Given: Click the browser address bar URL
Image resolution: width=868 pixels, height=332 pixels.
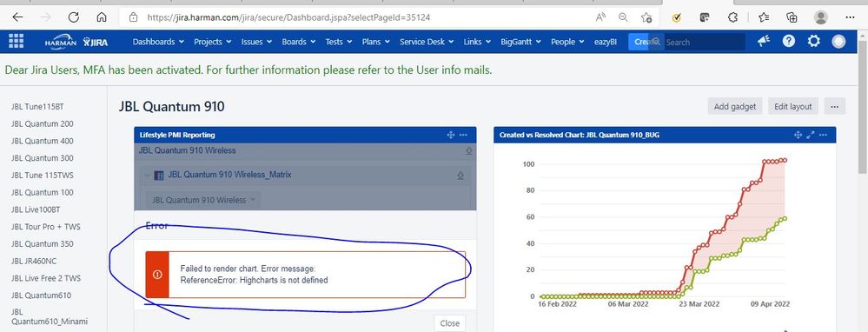Looking at the screenshot, I should click(288, 17).
